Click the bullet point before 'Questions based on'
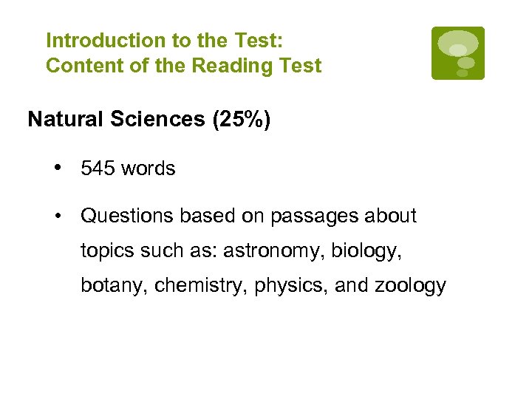Image resolution: width=532 pixels, height=399 pixels. [57, 216]
